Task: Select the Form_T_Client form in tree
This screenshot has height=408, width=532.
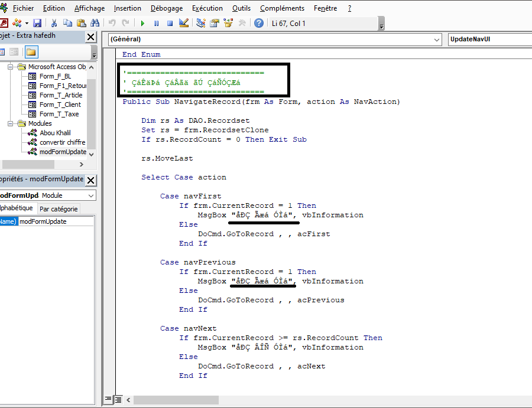Action: tap(60, 105)
